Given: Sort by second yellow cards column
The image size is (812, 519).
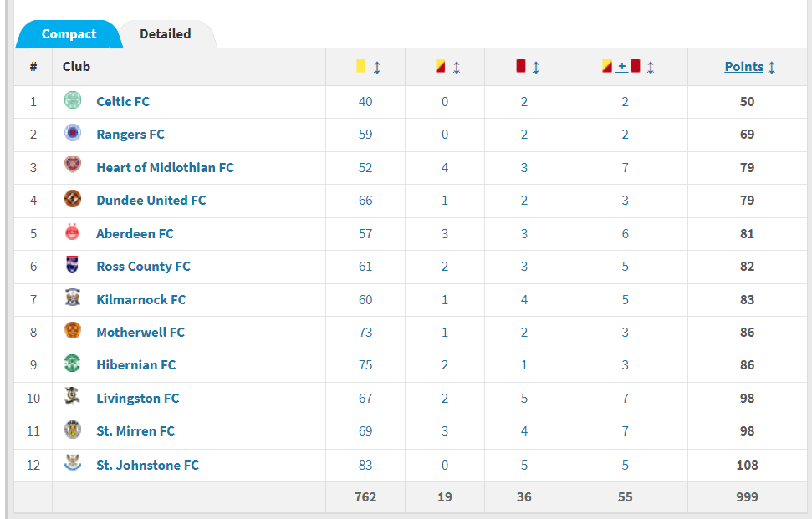Looking at the screenshot, I should [x=457, y=67].
